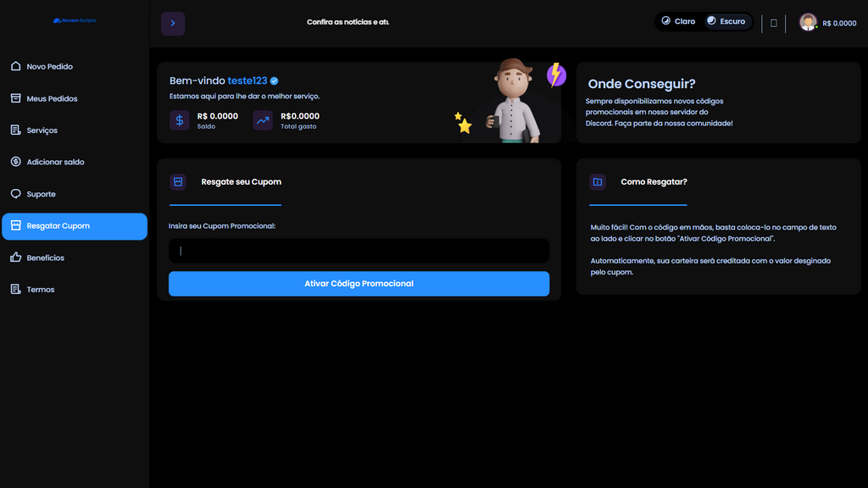Switch to Claro light theme

coord(678,21)
